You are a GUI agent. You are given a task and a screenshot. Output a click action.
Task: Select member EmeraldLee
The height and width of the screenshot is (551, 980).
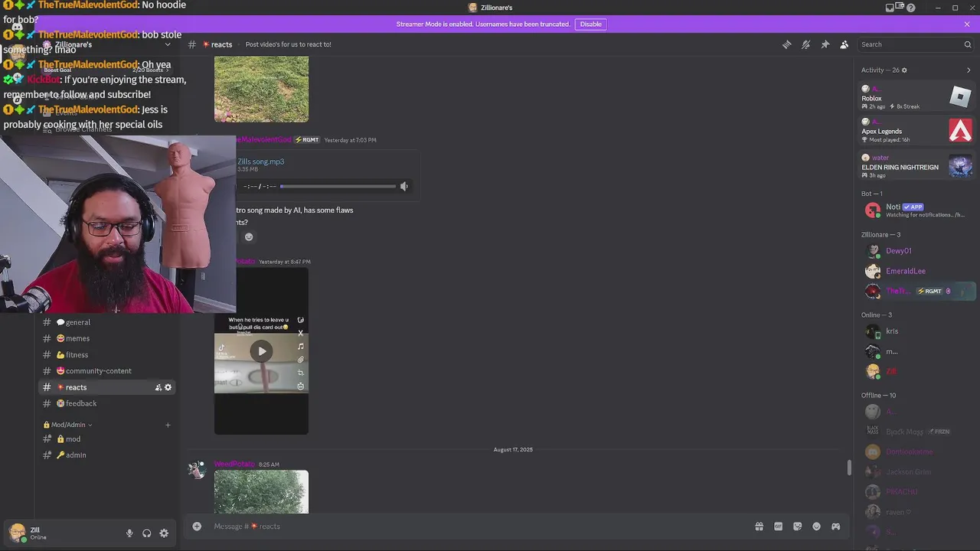point(916,271)
